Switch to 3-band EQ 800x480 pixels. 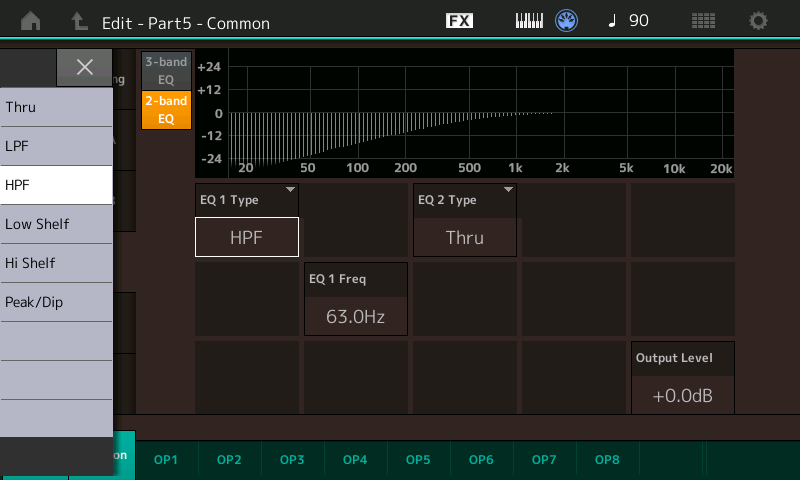166,70
